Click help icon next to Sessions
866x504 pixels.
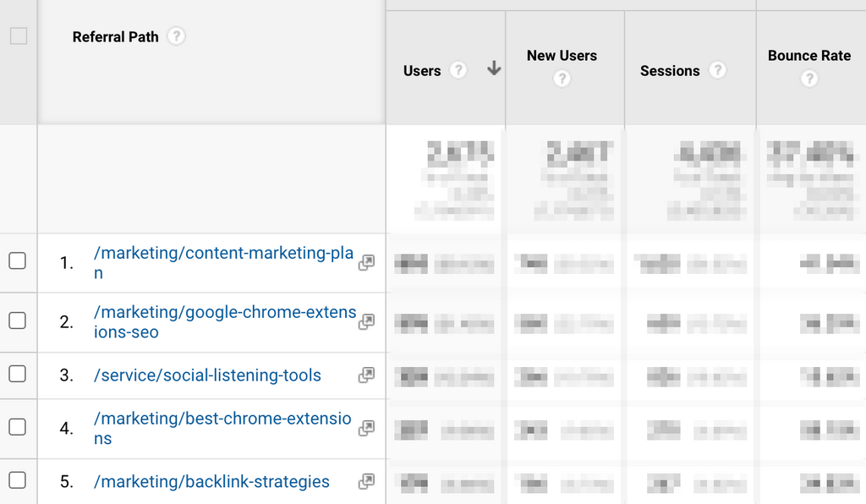click(x=717, y=70)
